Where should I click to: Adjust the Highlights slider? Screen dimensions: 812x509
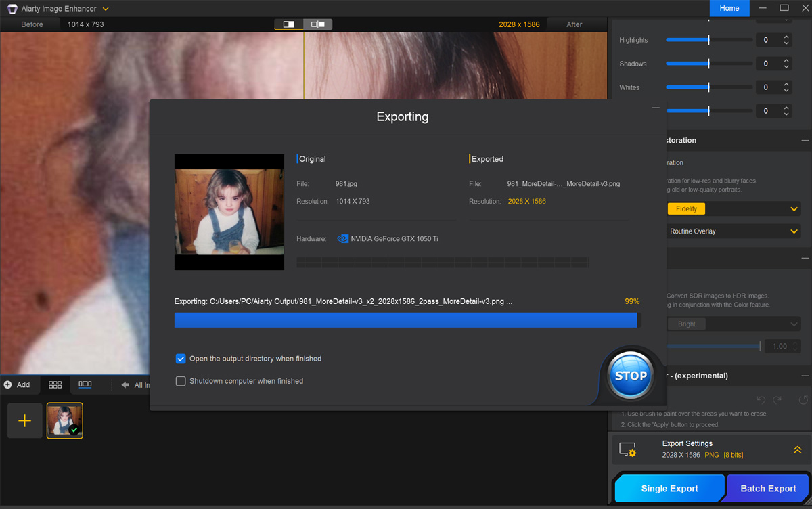point(708,40)
